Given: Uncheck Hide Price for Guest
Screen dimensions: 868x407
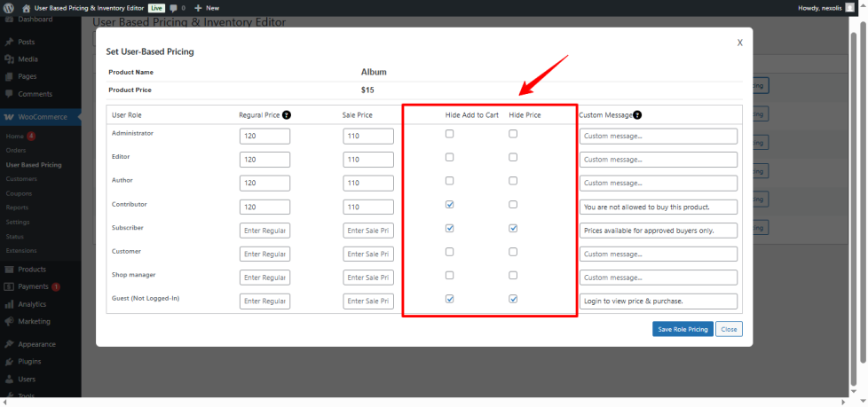Looking at the screenshot, I should (x=513, y=299).
